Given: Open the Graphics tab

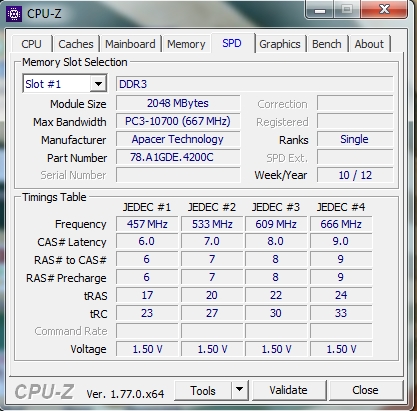Looking at the screenshot, I should pyautogui.click(x=280, y=44).
